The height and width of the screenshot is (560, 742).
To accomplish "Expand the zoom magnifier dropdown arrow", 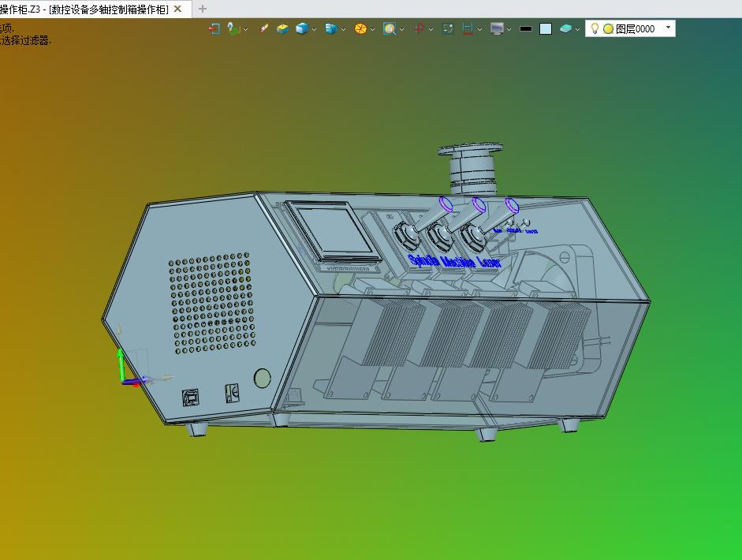I will 402,29.
